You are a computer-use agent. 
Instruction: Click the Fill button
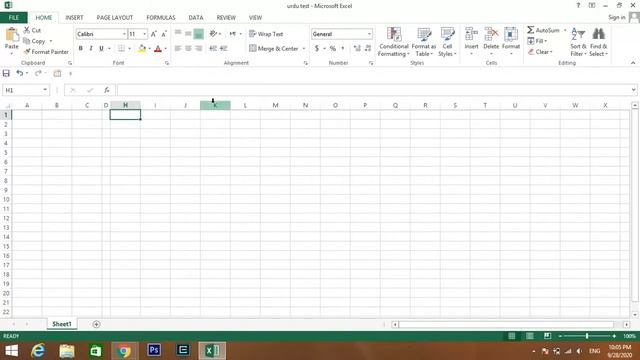tap(537, 41)
